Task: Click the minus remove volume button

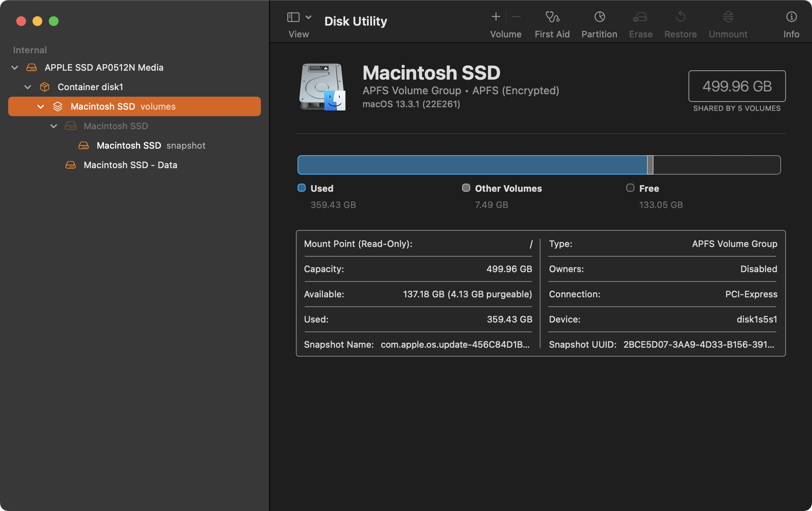Action: click(516, 17)
